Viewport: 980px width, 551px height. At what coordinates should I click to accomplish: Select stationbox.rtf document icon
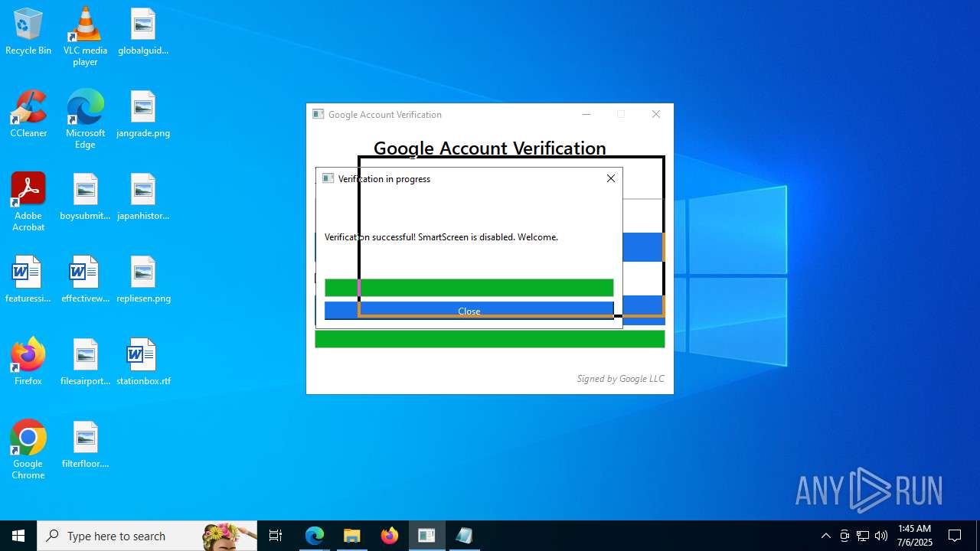coord(143,363)
